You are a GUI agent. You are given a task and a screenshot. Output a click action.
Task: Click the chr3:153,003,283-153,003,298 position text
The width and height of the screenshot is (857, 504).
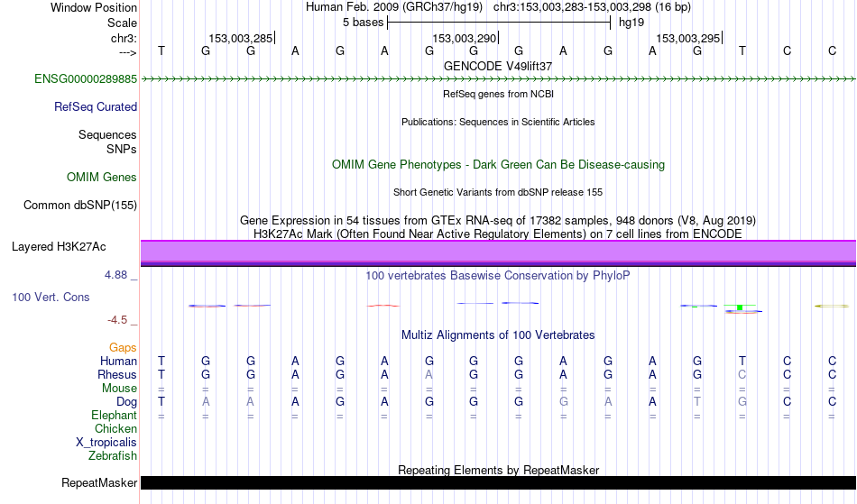coord(572,7)
